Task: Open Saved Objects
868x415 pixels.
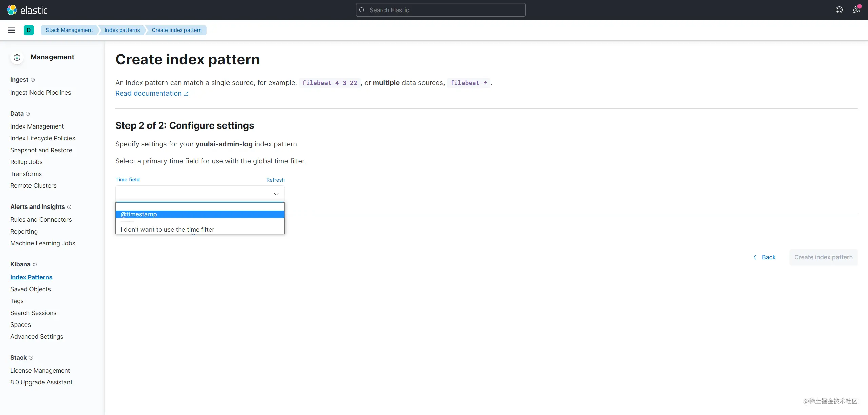Action: click(x=31, y=289)
